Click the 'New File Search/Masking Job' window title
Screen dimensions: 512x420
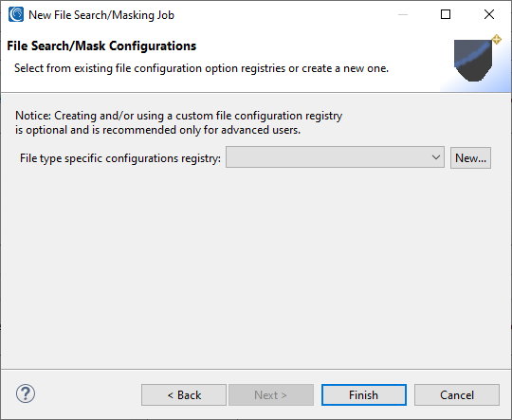101,15
